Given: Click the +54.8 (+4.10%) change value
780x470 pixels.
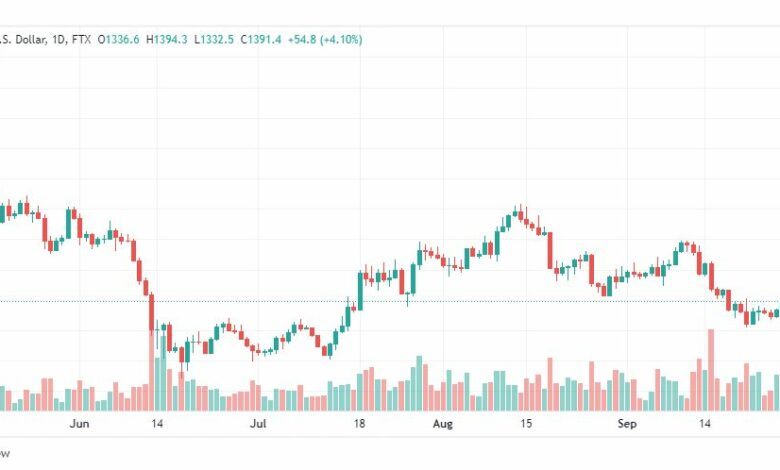Looking at the screenshot, I should coord(325,39).
